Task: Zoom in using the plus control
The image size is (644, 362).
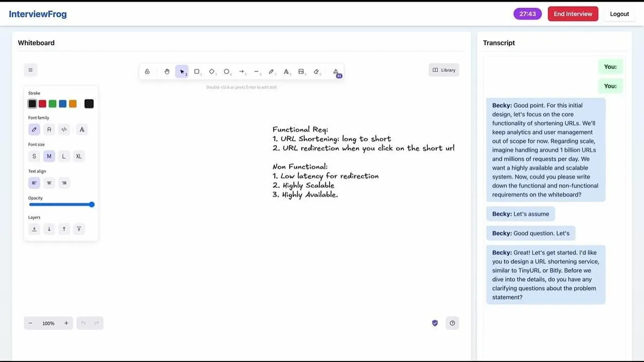Action: tap(66, 323)
